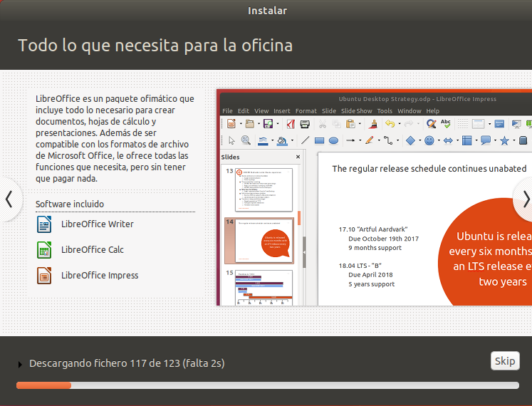Open the Insert menu in Impress
Screen dimensions: 532x406
coord(281,111)
